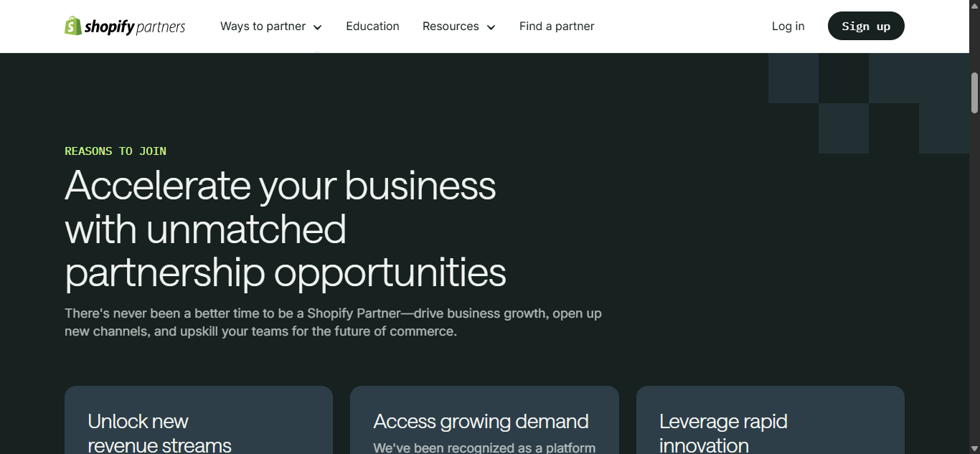Click the "shopify partners" wordmark text
Screen dimensions: 980x454
click(135, 27)
